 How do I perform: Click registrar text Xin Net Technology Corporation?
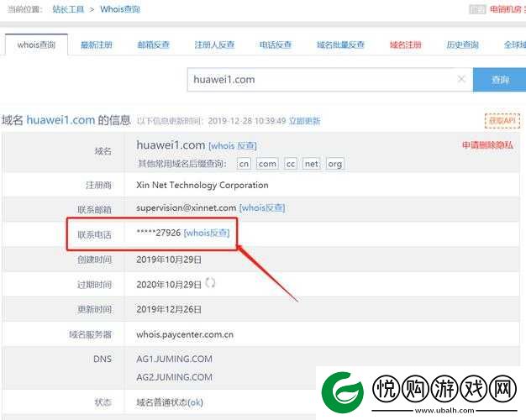coord(202,185)
